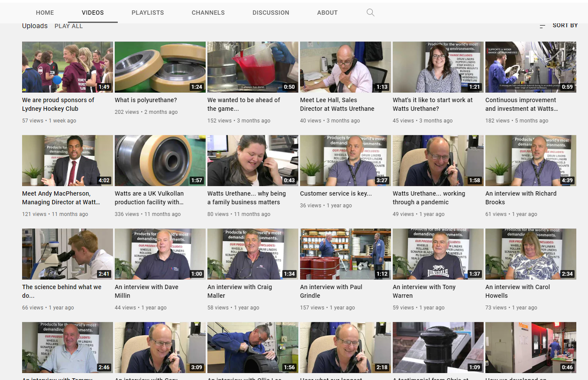Open 'An interview with Richard Brooks' title
Viewport: 588px width, 380px height.
pos(521,198)
